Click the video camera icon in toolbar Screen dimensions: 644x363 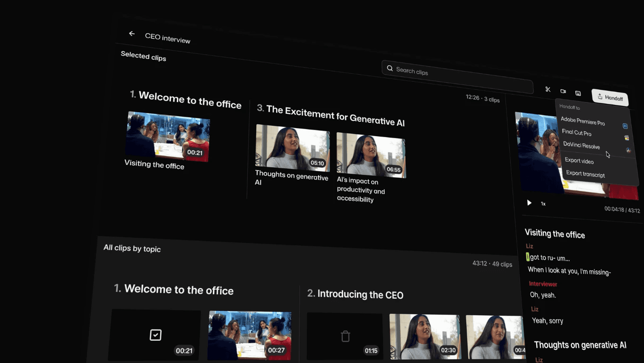(x=563, y=91)
